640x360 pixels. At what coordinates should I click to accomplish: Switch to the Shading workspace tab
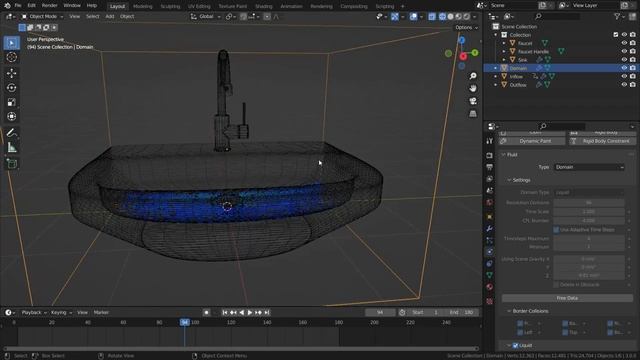pos(264,6)
